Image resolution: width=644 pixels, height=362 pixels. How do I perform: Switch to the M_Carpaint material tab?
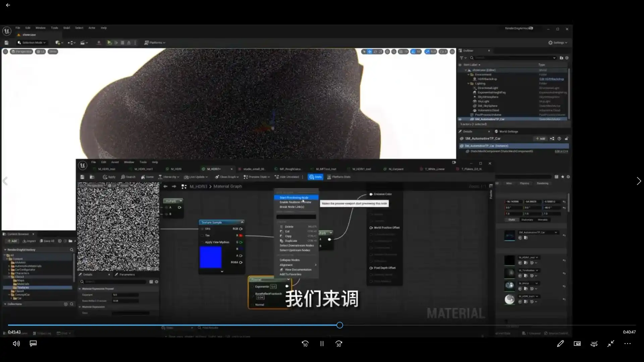(396, 169)
